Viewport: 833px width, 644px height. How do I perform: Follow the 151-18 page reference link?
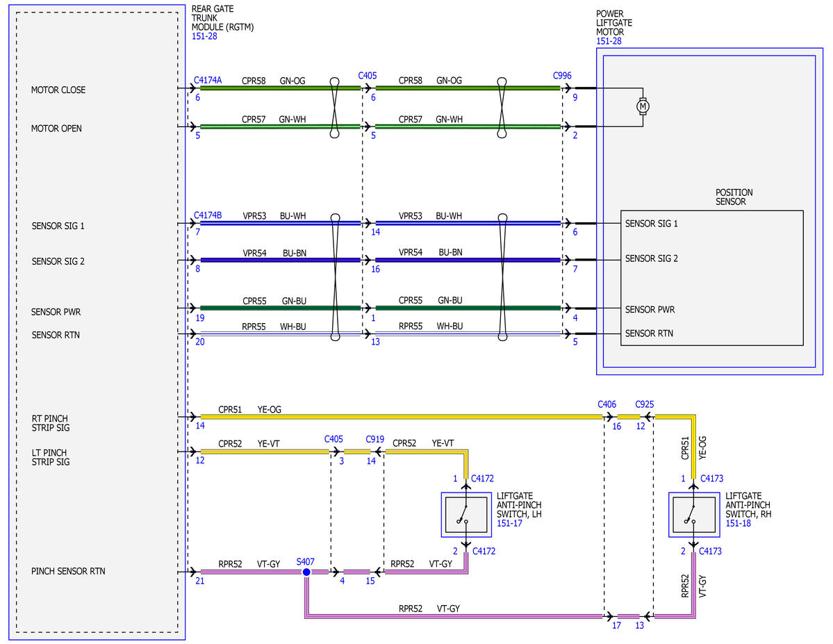pyautogui.click(x=739, y=523)
